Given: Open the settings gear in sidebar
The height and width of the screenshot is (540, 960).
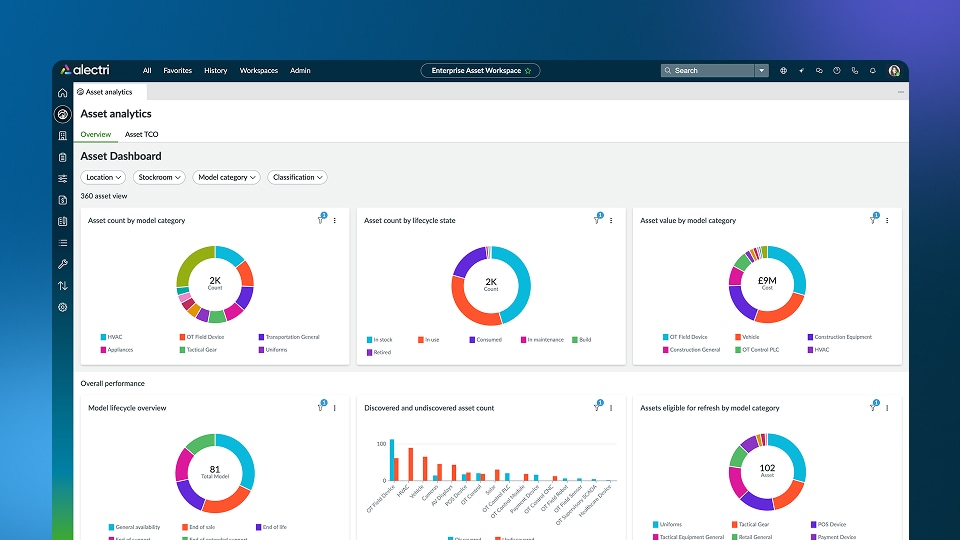Looking at the screenshot, I should [x=62, y=307].
